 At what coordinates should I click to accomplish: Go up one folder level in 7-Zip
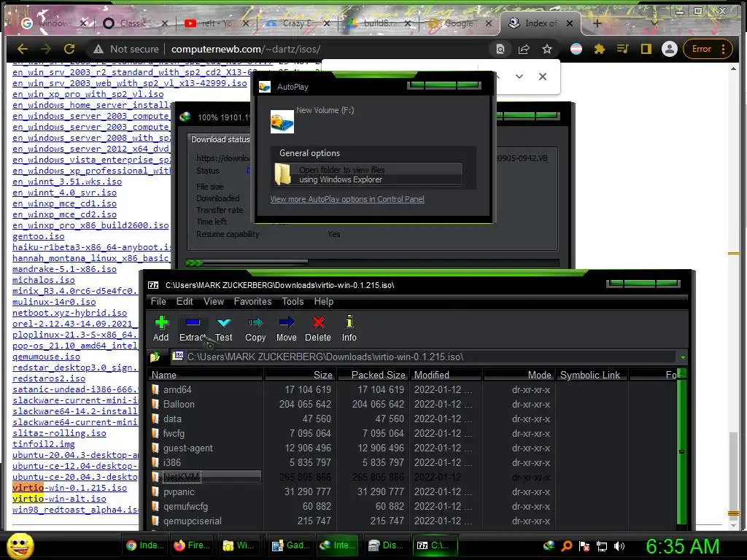coord(155,357)
